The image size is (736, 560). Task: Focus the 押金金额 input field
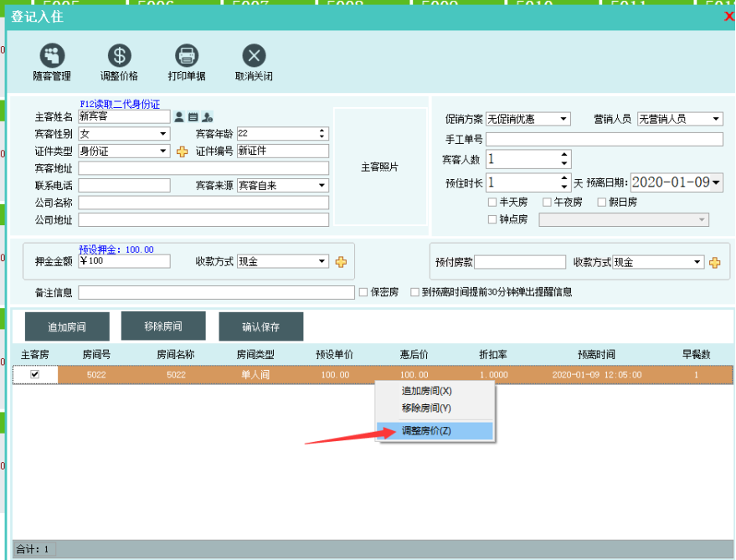click(125, 261)
